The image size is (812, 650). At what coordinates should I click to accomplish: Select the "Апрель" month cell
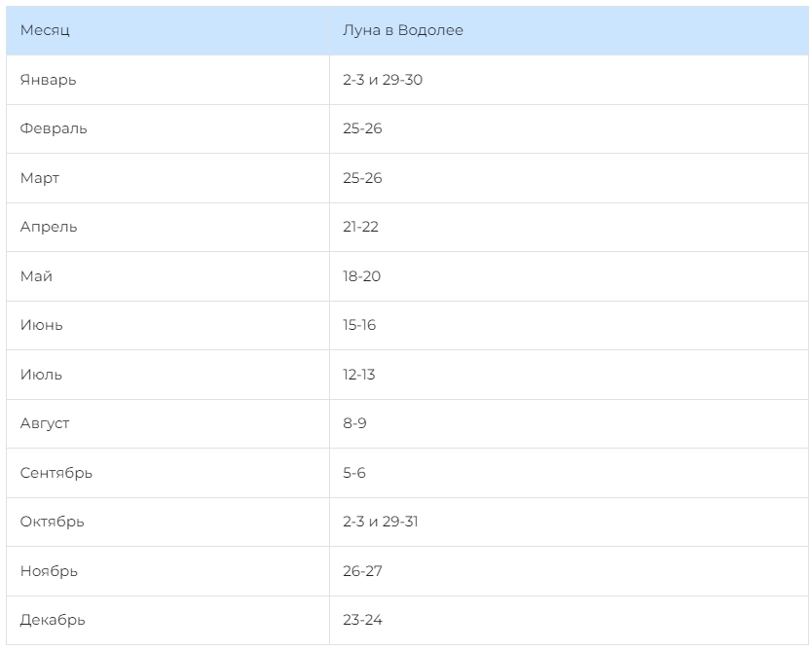49,227
